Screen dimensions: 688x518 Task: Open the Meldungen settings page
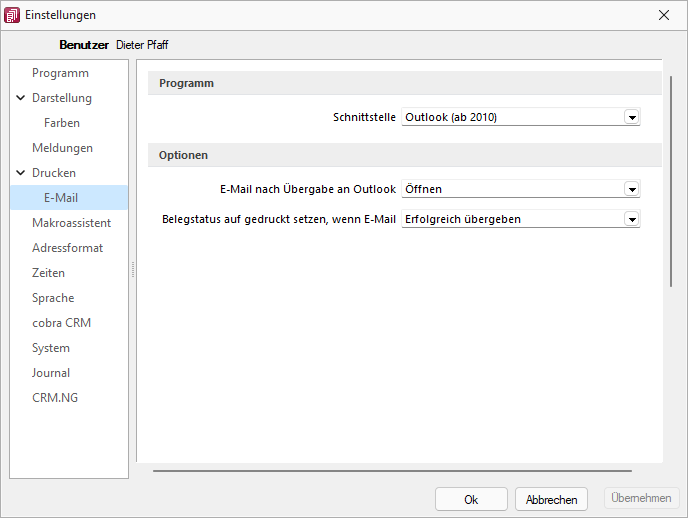[62, 148]
